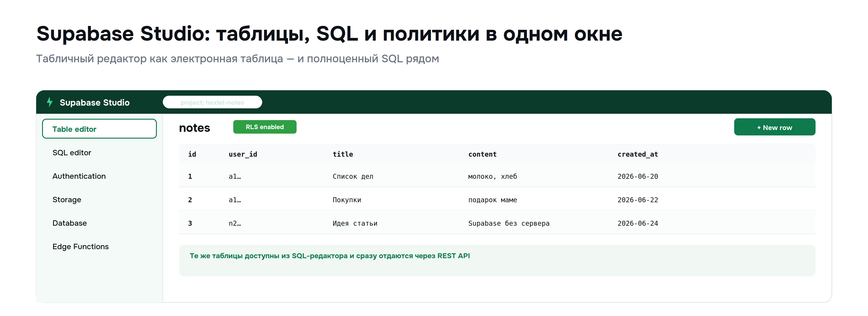Screen dimensions: 868x316
Task: Open the Authentication section
Action: point(79,176)
